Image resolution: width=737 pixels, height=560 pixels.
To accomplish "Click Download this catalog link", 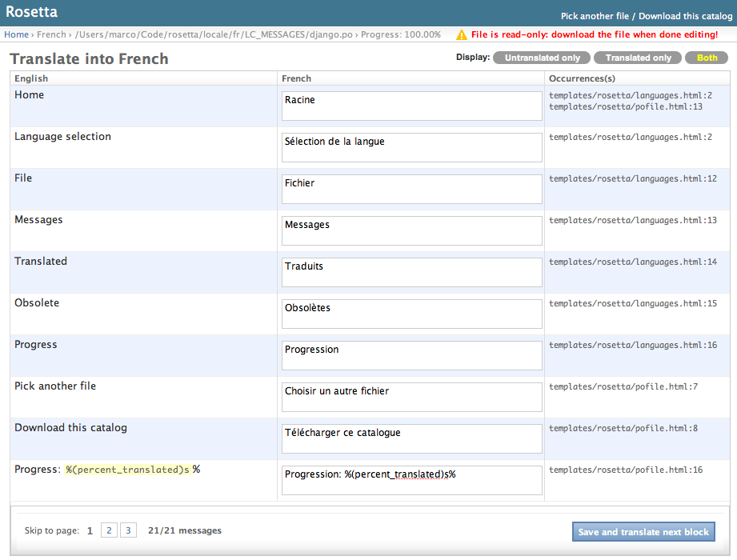I will tap(685, 16).
